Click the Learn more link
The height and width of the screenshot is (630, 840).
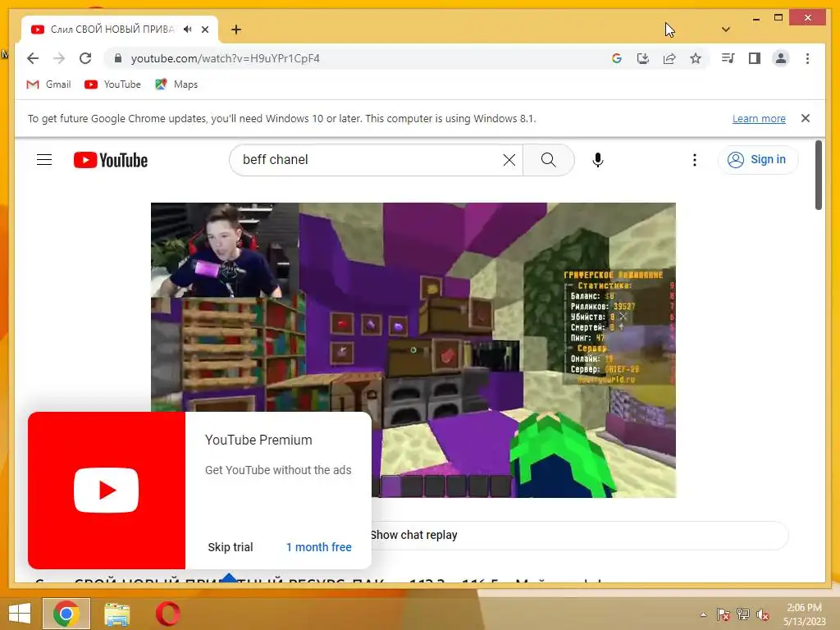pos(759,118)
